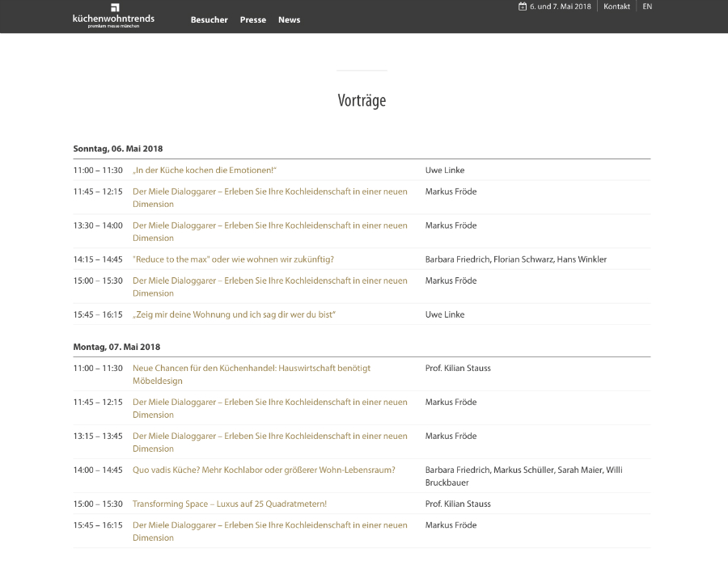The image size is (728, 565).
Task: Select the '13:30 – 14:00' time slot
Action: (x=98, y=226)
